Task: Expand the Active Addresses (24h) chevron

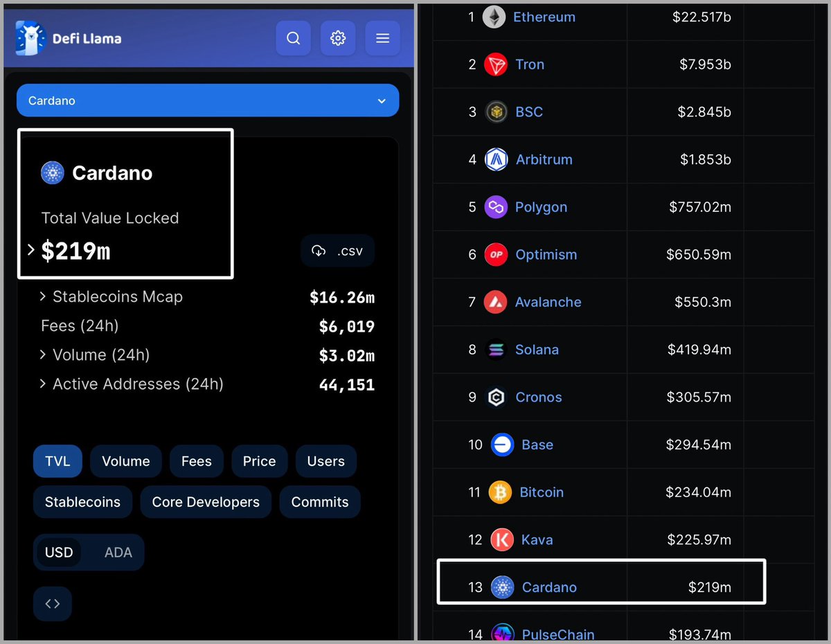Action: pyautogui.click(x=43, y=384)
